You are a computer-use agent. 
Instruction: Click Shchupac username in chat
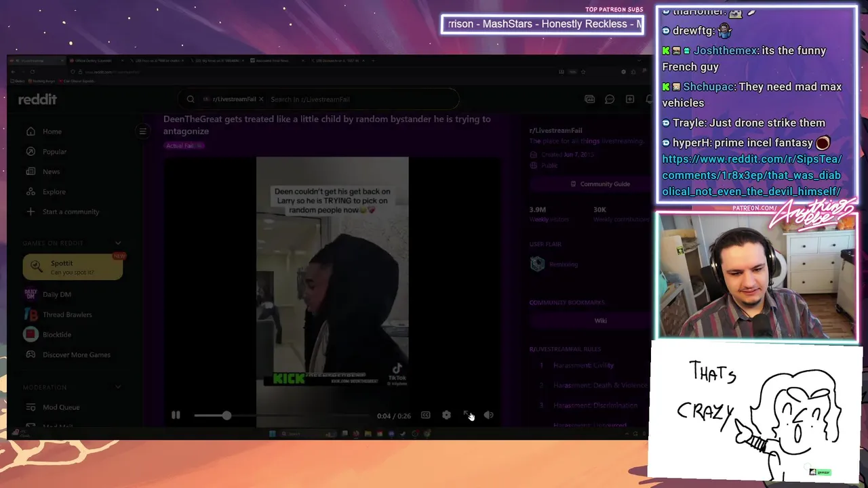(708, 87)
